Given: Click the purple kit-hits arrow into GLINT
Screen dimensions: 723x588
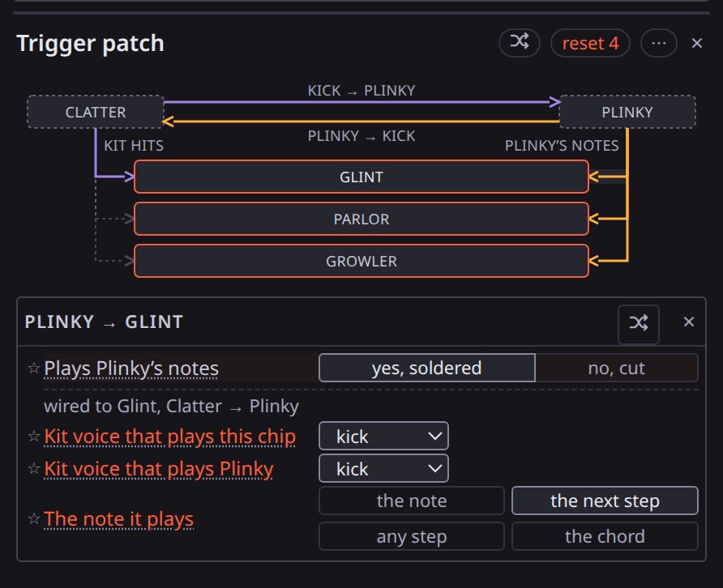Looking at the screenshot, I should pos(115,176).
